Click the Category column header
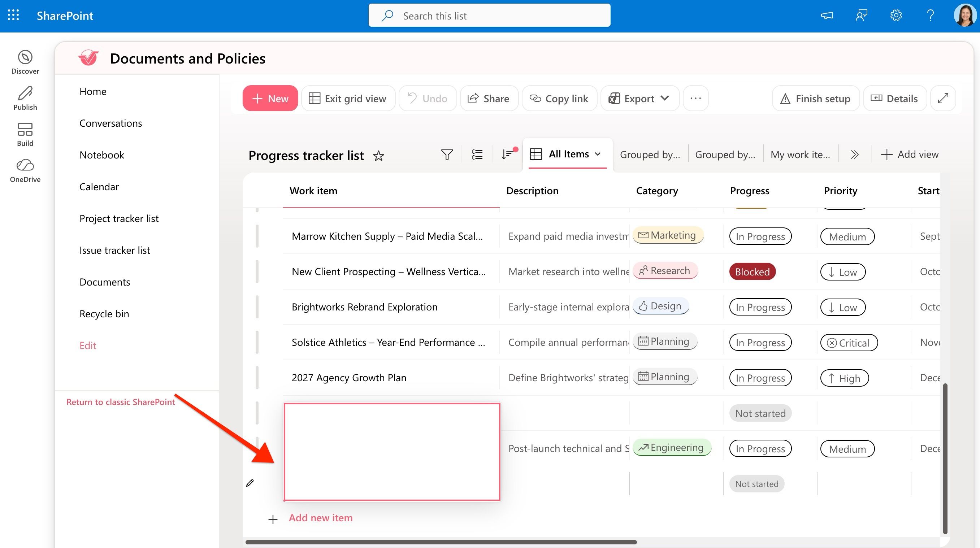 [x=657, y=191]
